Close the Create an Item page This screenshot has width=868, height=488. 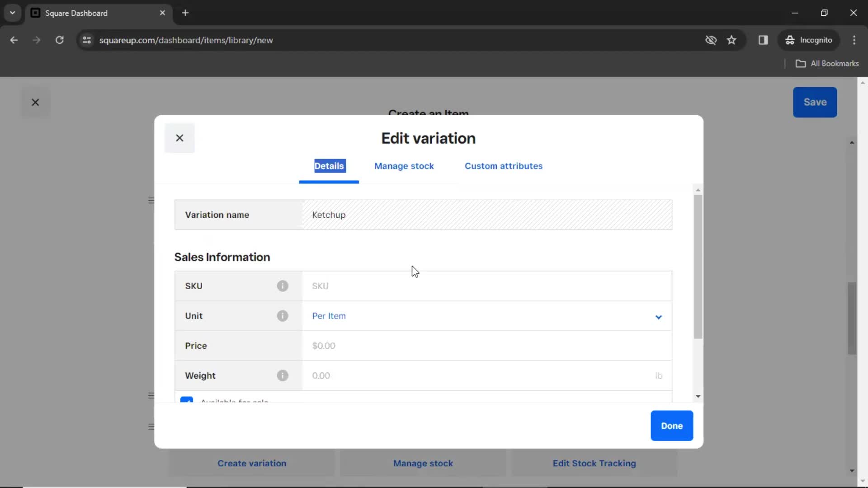(x=35, y=102)
